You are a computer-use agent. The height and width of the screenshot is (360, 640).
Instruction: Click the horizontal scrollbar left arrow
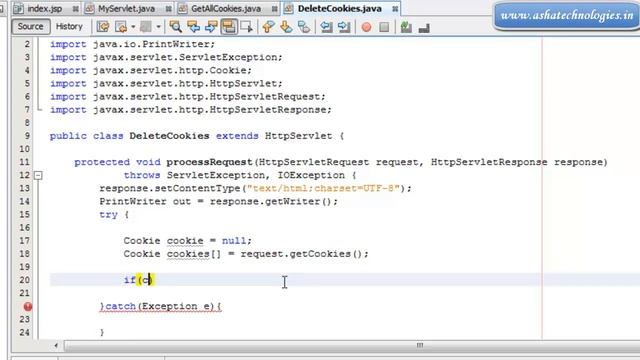click(x=56, y=346)
